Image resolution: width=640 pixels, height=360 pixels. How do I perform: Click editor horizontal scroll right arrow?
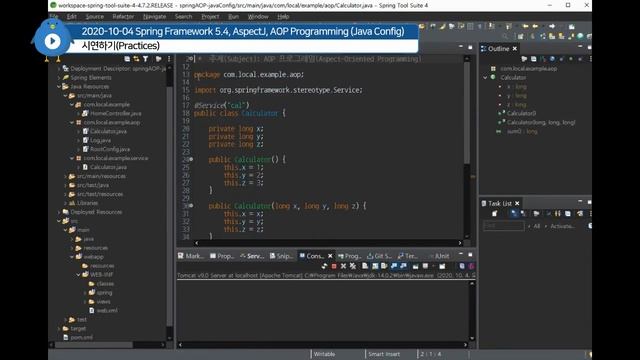(x=460, y=243)
